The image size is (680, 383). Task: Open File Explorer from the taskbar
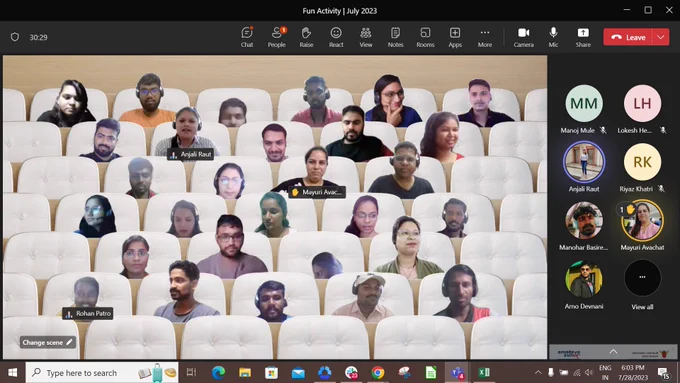click(x=245, y=373)
